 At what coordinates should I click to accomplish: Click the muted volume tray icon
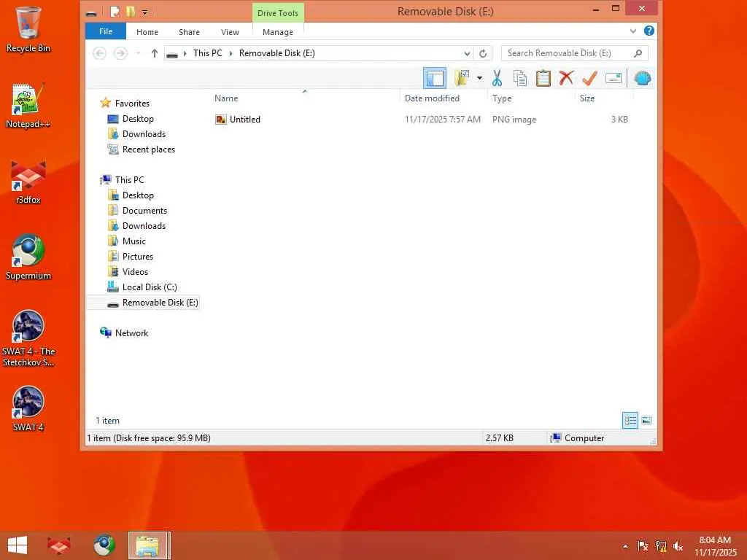tap(678, 545)
